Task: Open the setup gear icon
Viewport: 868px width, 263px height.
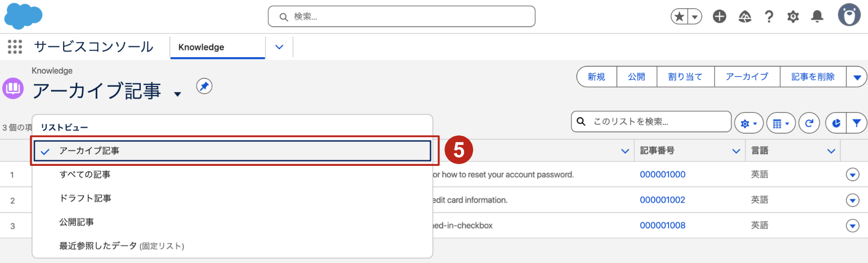Action: (x=793, y=17)
